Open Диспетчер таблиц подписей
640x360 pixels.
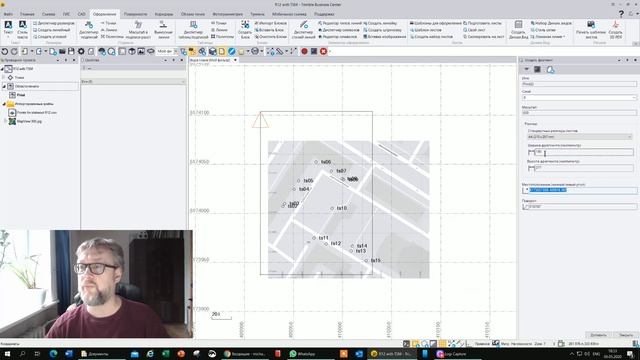[193, 30]
